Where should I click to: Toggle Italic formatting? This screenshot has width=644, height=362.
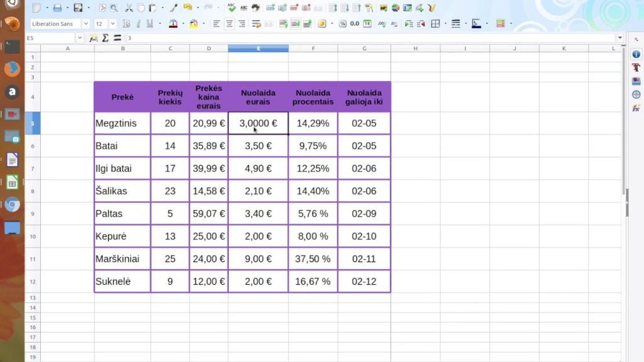[138, 24]
